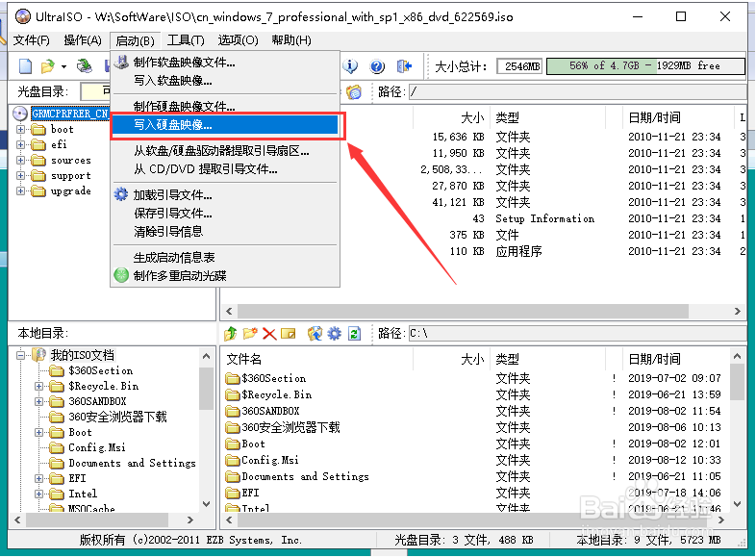Open the 操作(A) menu
This screenshot has width=756, height=558.
[x=83, y=40]
